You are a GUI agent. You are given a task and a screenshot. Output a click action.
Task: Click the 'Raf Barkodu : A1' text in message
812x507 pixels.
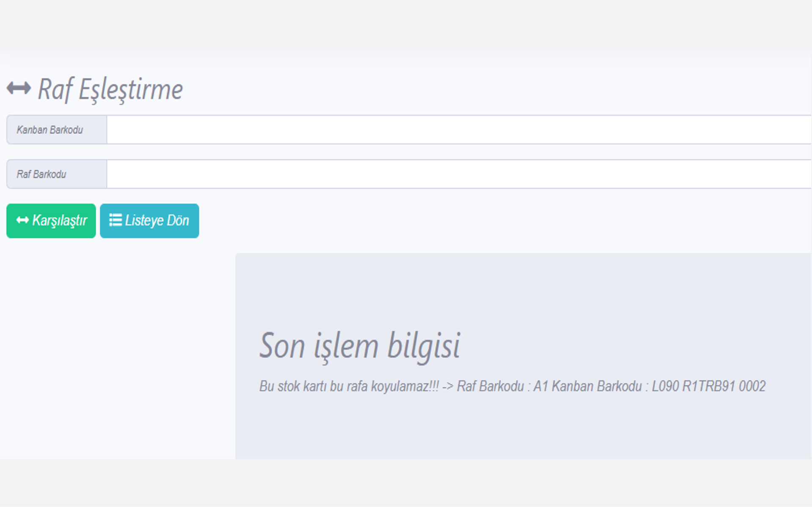point(502,386)
